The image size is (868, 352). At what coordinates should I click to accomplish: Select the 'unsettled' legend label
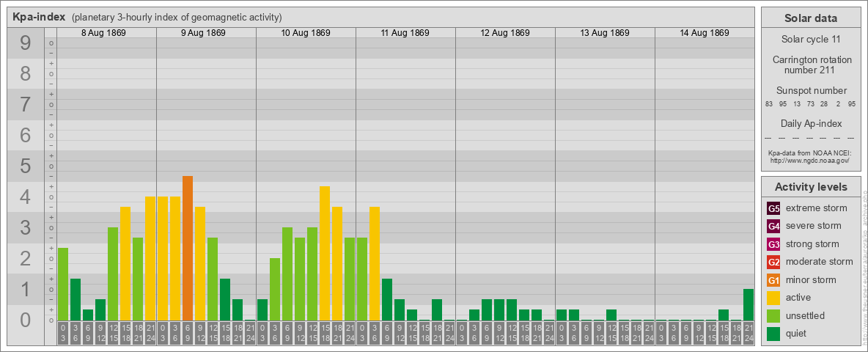tap(806, 315)
